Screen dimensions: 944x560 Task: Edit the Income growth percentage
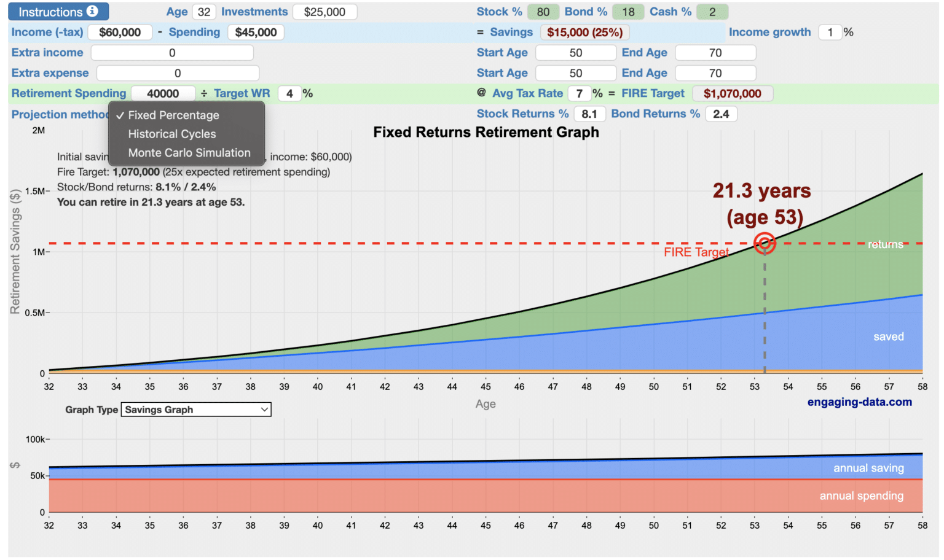830,32
